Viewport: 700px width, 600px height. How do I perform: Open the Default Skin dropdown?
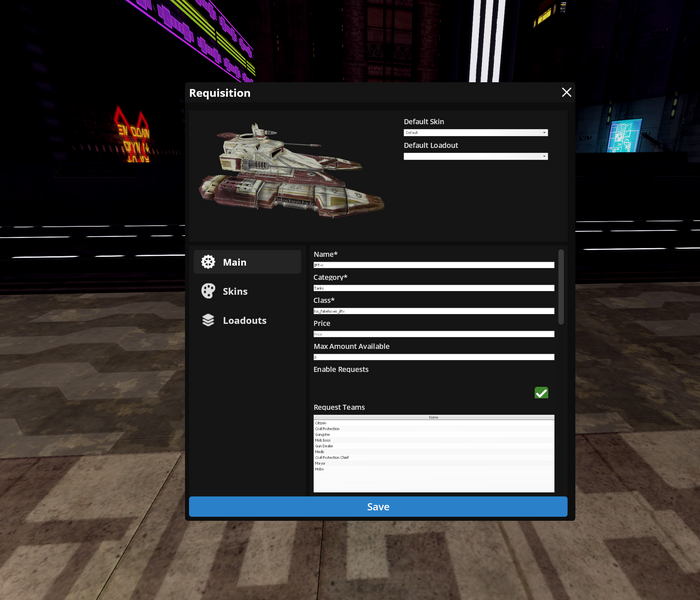[x=475, y=132]
